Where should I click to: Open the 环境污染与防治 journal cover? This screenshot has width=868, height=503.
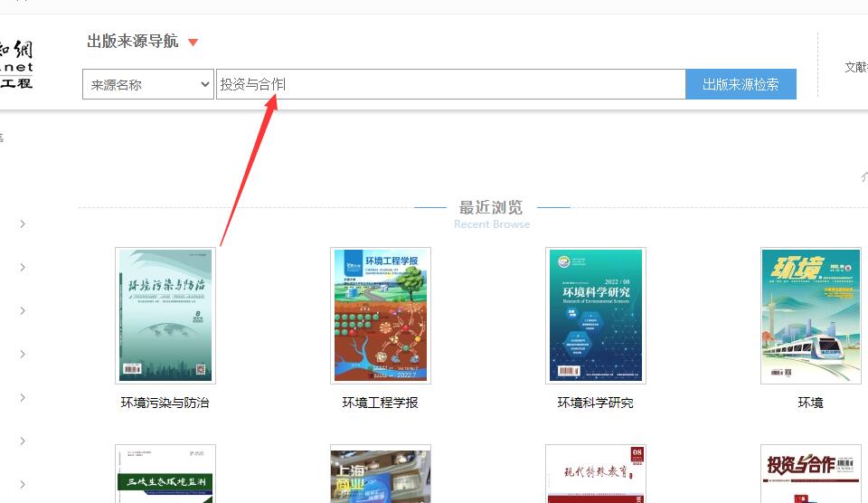(165, 315)
